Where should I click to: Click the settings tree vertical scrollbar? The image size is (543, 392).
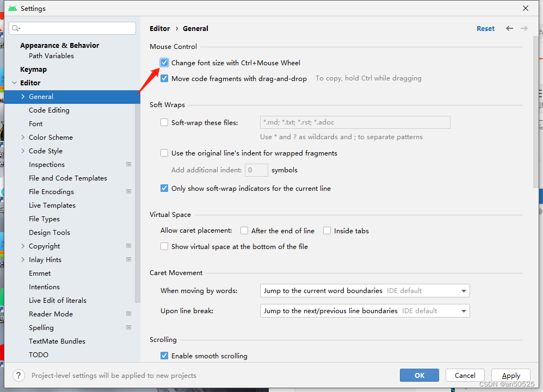pos(138,203)
